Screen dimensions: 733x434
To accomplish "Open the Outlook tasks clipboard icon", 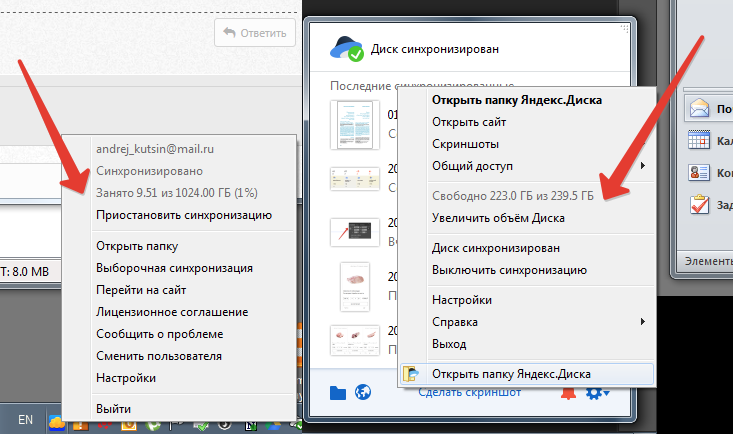I will pos(699,204).
